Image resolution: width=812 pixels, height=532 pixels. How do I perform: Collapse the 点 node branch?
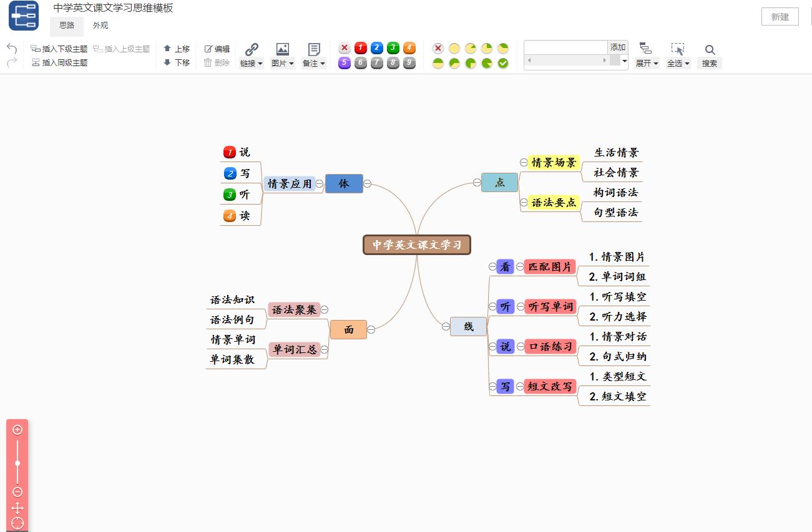click(x=477, y=182)
